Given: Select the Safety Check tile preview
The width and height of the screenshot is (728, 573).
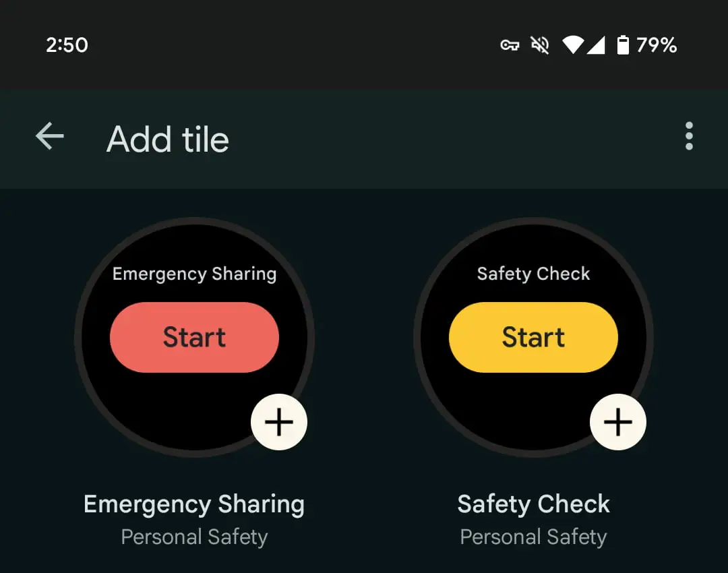Looking at the screenshot, I should [533, 338].
